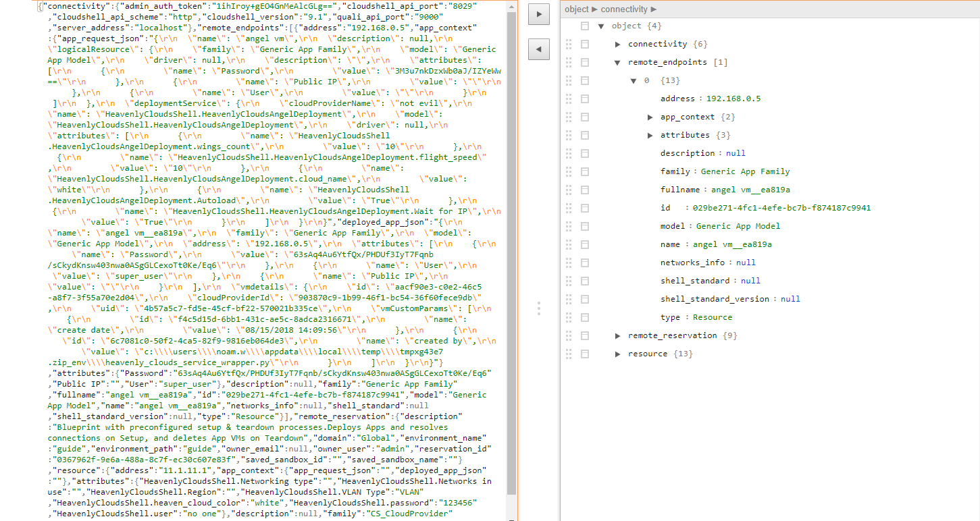Edit shell_standard_version null value
The image size is (980, 521).
[x=790, y=299]
